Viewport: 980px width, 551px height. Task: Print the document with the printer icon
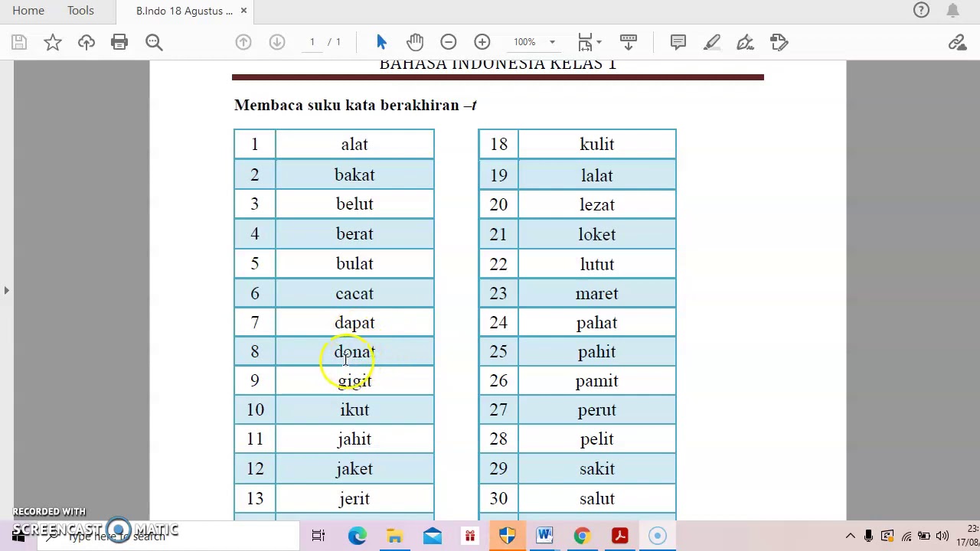[119, 42]
